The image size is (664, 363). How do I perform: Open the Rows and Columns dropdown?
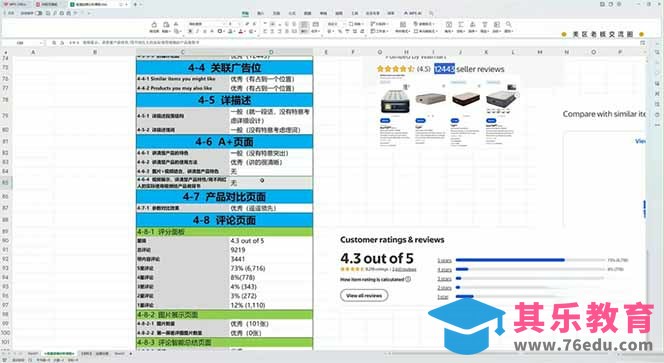coord(379,24)
